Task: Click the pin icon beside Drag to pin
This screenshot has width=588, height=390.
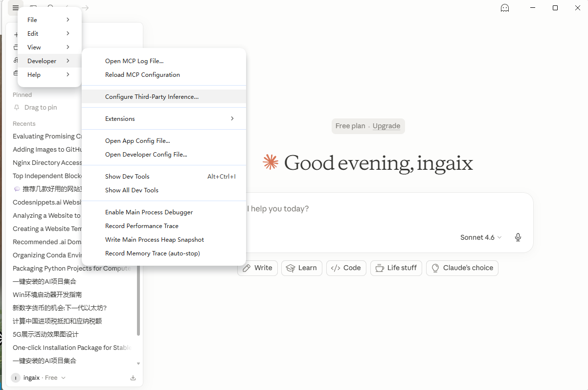Action: click(17, 108)
